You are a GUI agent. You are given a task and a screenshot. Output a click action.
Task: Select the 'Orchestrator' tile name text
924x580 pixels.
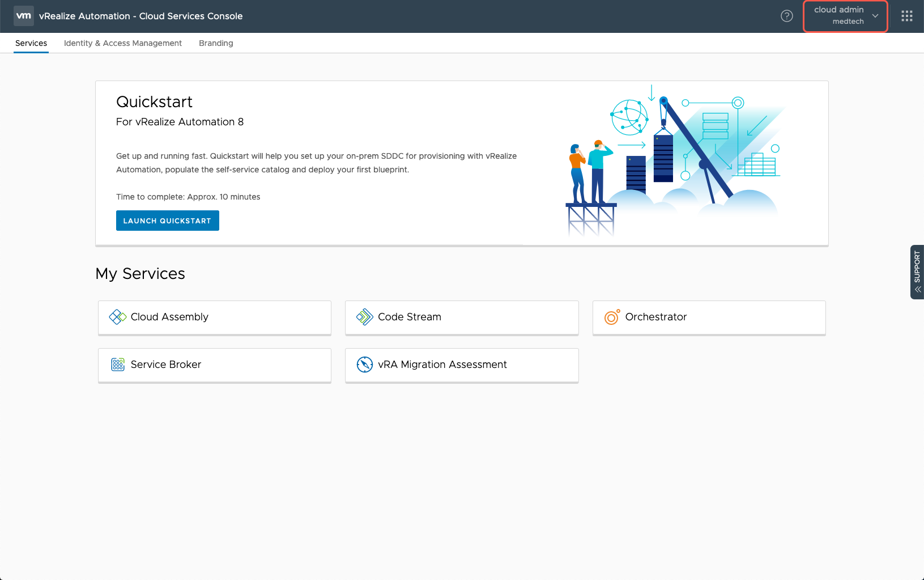[655, 317]
